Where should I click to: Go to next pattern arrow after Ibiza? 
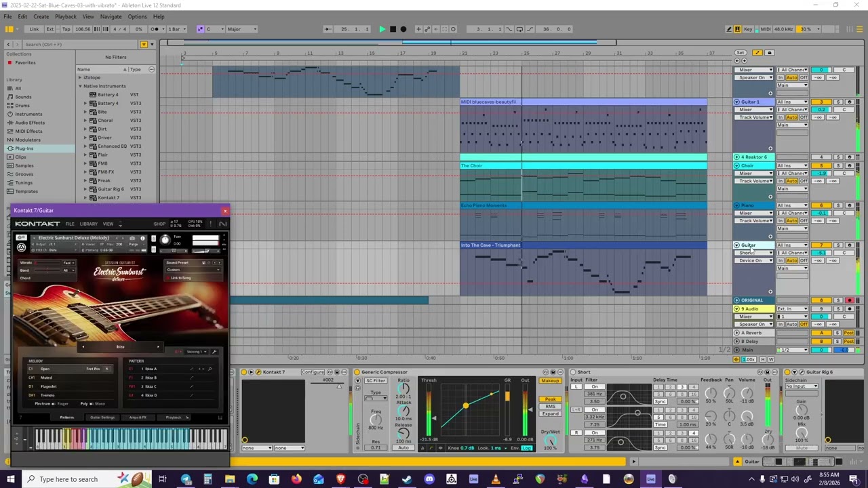click(x=158, y=347)
